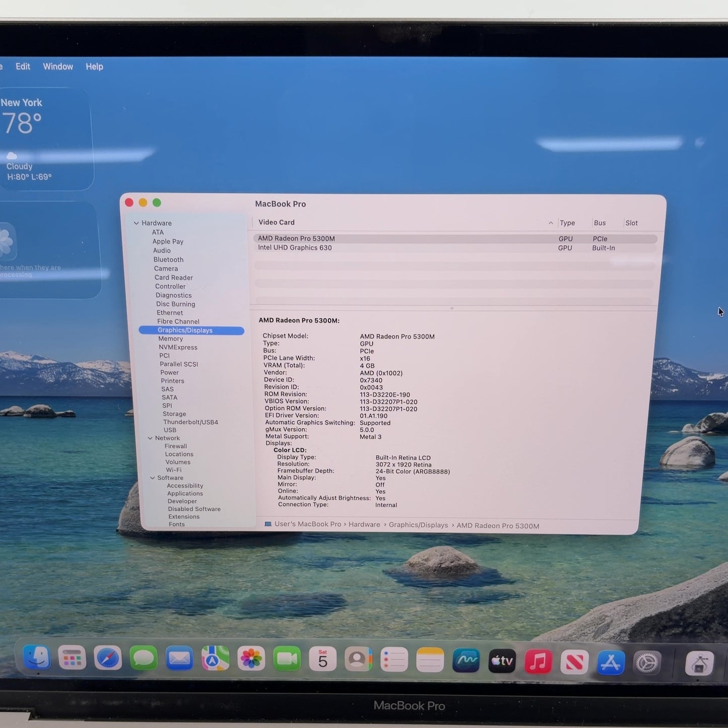Select Bluetooth in the sidebar
Image resolution: width=728 pixels, height=728 pixels.
click(168, 259)
